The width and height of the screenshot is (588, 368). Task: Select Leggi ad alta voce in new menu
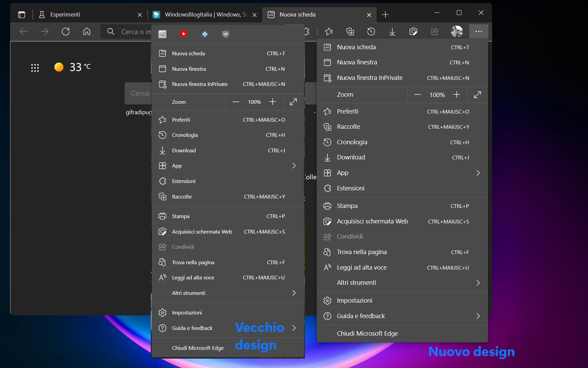click(402, 268)
